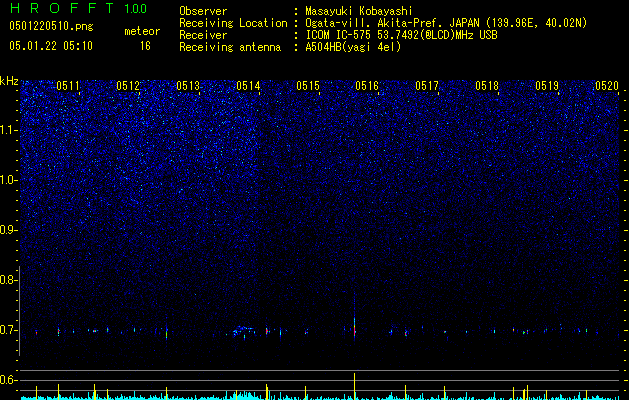Click the ICOM IC-575 receiver text
The width and height of the screenshot is (629, 400).
tap(401, 35)
